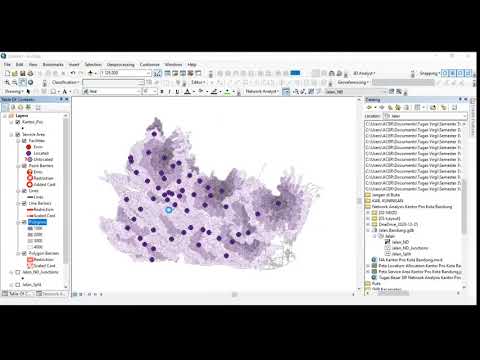Select the Zoom In tool

pos(7,82)
